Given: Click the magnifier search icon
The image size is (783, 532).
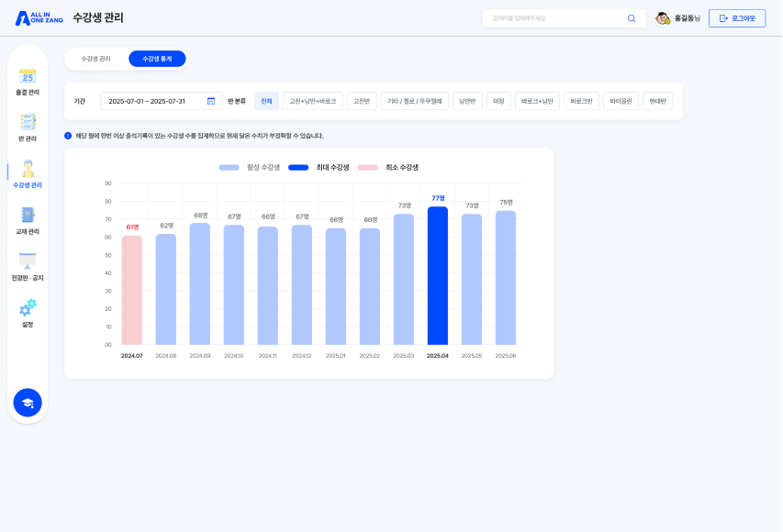Looking at the screenshot, I should click(x=632, y=18).
